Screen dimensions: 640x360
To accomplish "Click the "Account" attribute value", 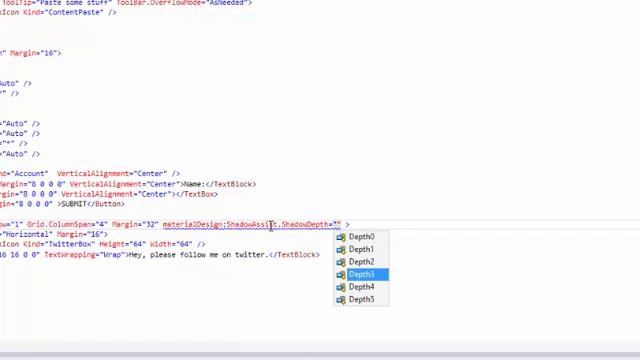I will click(31, 173).
